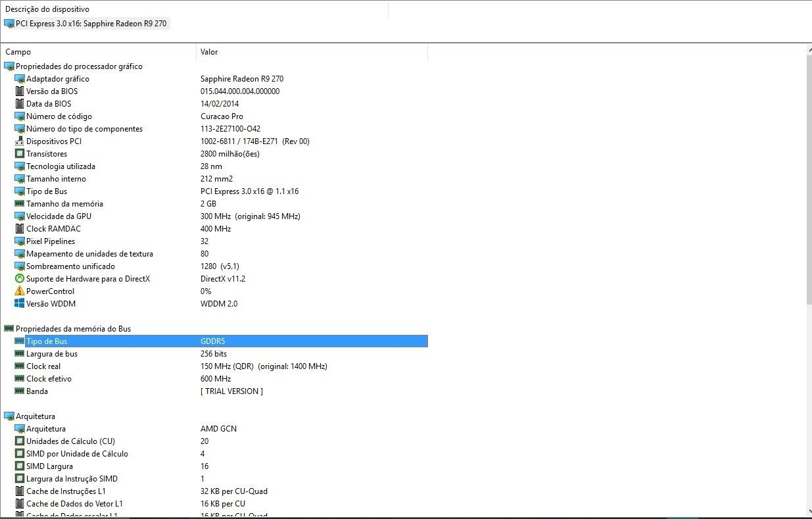
Task: Click the SIMD Largura chip icon
Action: (20, 466)
